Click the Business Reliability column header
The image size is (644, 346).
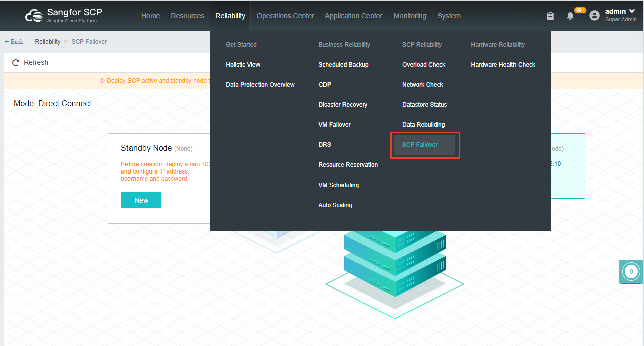pyautogui.click(x=344, y=44)
